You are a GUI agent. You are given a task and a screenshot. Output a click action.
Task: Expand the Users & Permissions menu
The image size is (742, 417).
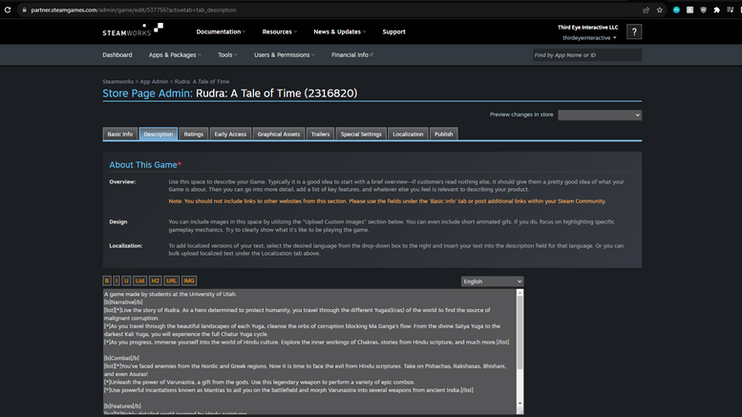click(x=284, y=55)
